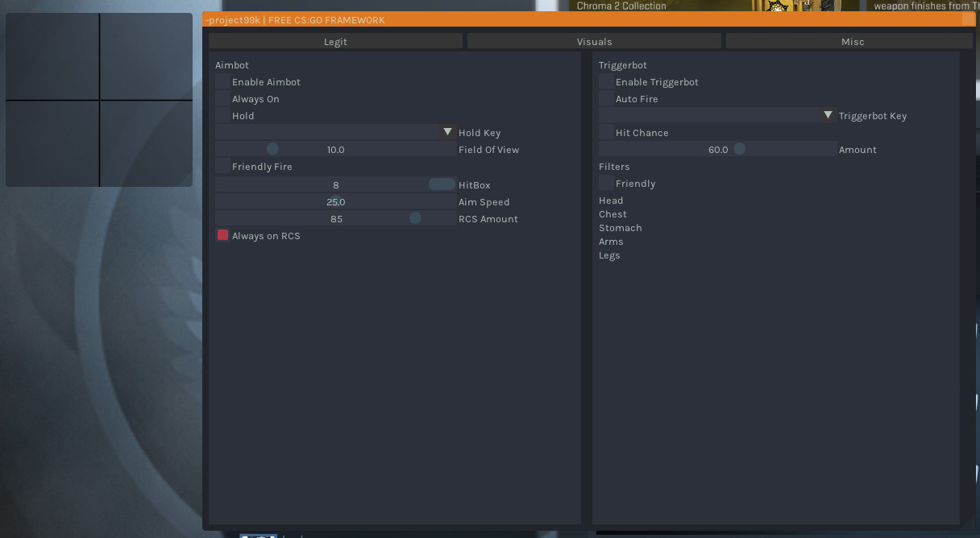Viewport: 980px width, 538px height.
Task: Click the crosshair preview panel
Action: point(99,100)
